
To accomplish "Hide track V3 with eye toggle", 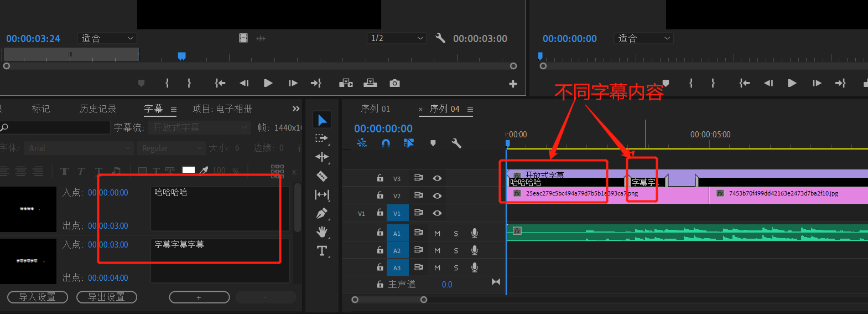I will (x=437, y=178).
